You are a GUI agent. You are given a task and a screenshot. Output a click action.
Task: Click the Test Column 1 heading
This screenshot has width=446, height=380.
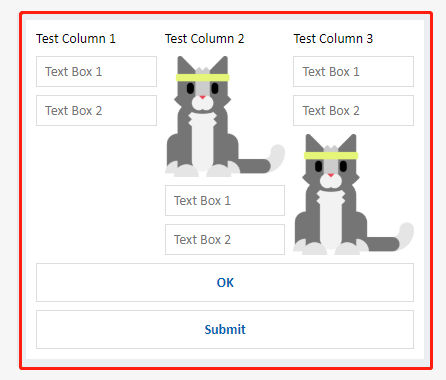pyautogui.click(x=76, y=39)
